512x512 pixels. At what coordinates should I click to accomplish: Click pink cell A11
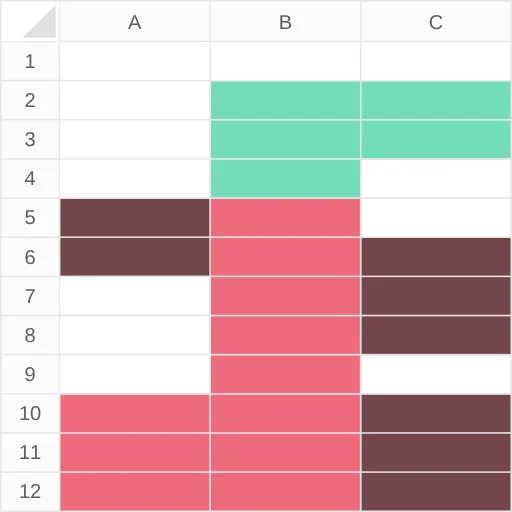point(135,452)
